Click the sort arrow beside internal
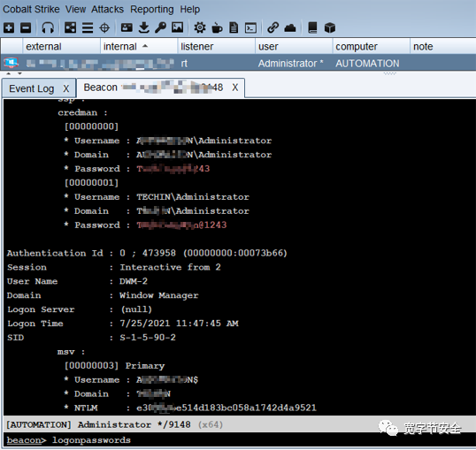 [x=145, y=46]
